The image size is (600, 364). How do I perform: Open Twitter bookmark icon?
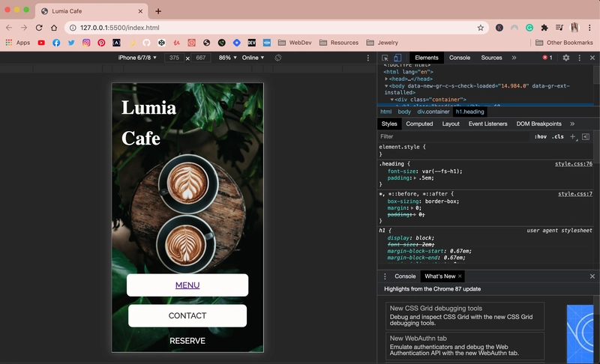tap(71, 43)
